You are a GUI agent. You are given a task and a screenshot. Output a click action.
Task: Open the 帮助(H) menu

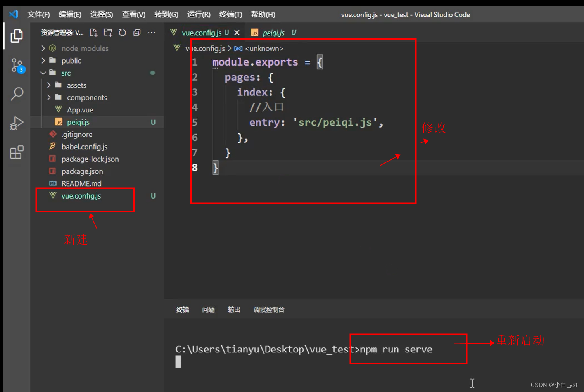pos(263,14)
